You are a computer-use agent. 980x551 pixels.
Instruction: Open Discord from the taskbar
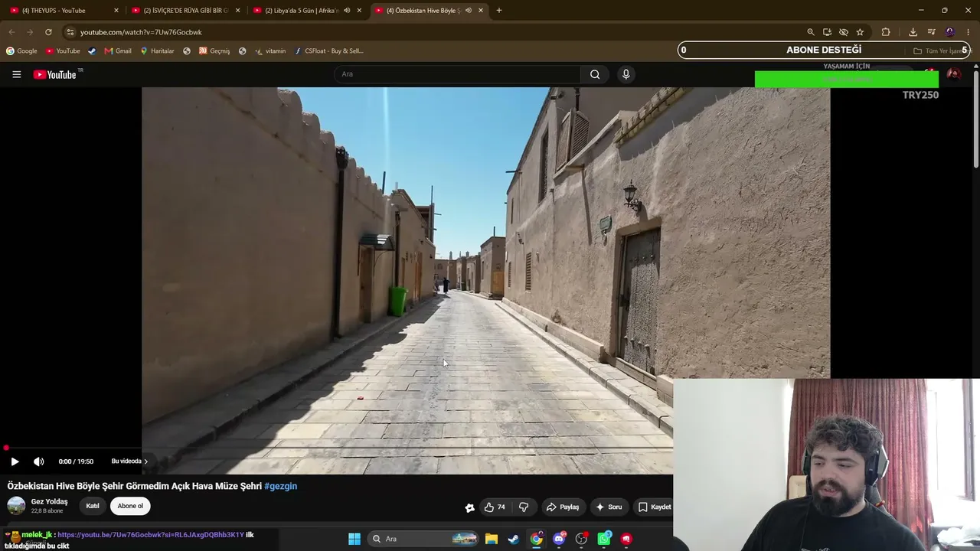point(559,539)
